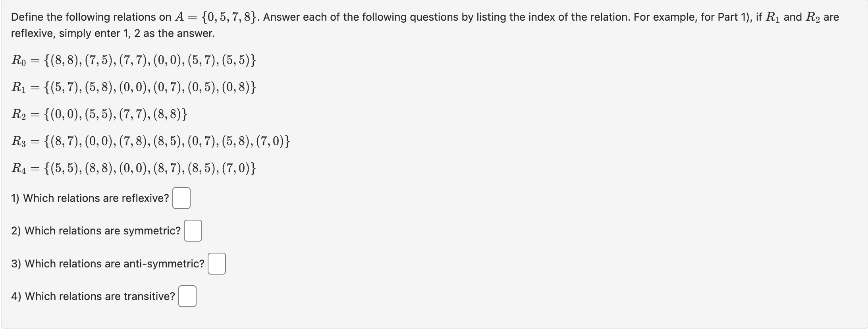Viewport: 868px width, 329px height.
Task: Click the symmetric answer input box
Action: pos(193,230)
